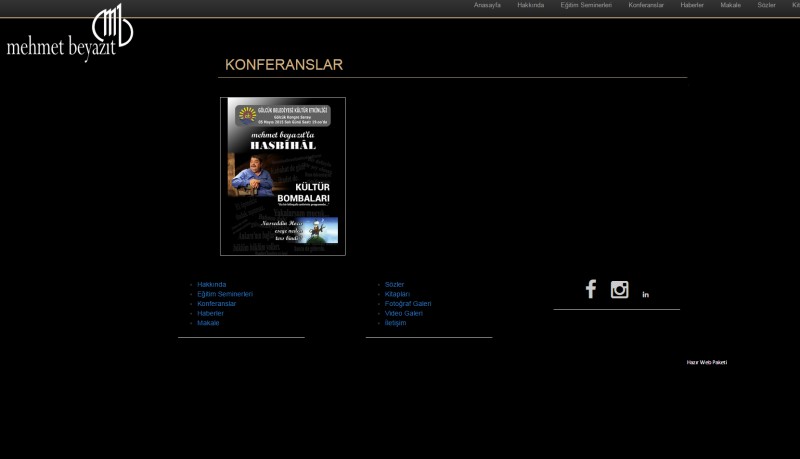The height and width of the screenshot is (459, 800).
Task: Follow the footer Haberler link
Action: tap(211, 314)
